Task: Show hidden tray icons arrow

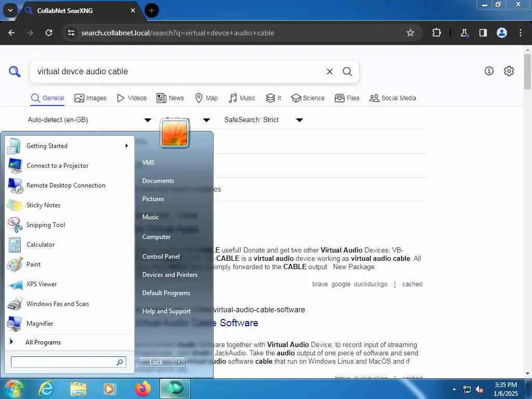Action: [x=454, y=389]
